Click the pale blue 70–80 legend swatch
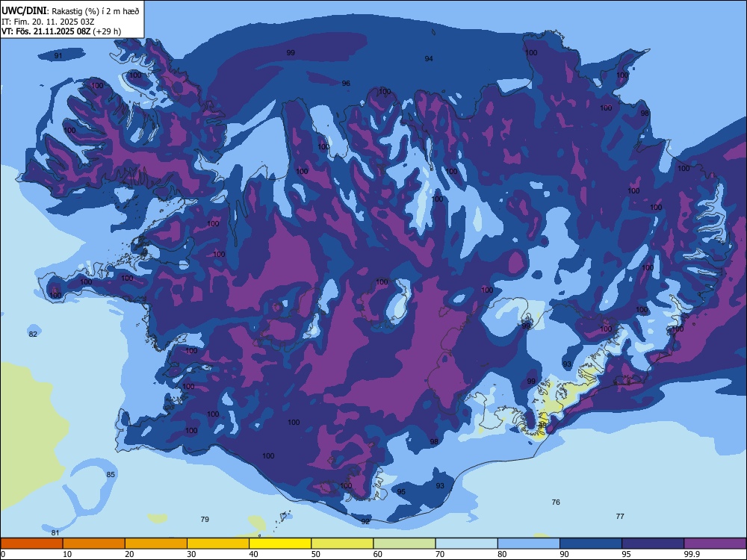 [467, 544]
